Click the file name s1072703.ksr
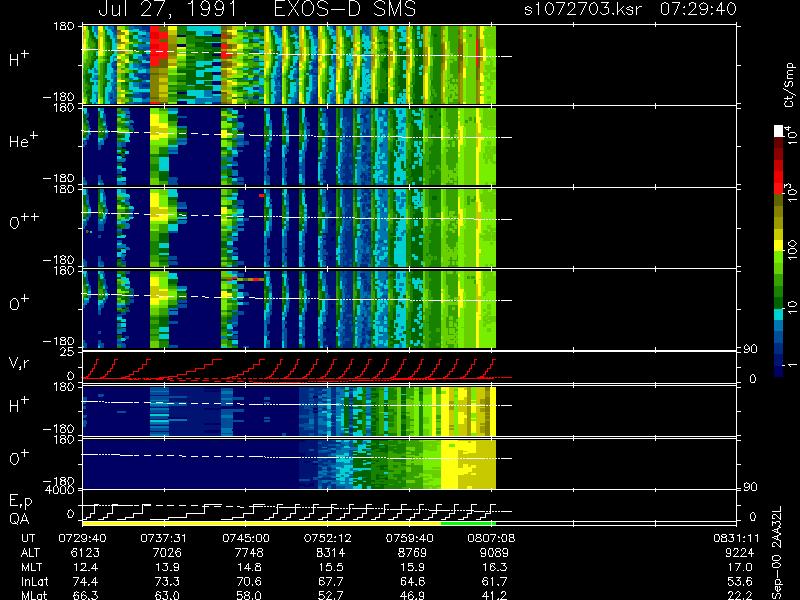 click(x=583, y=9)
